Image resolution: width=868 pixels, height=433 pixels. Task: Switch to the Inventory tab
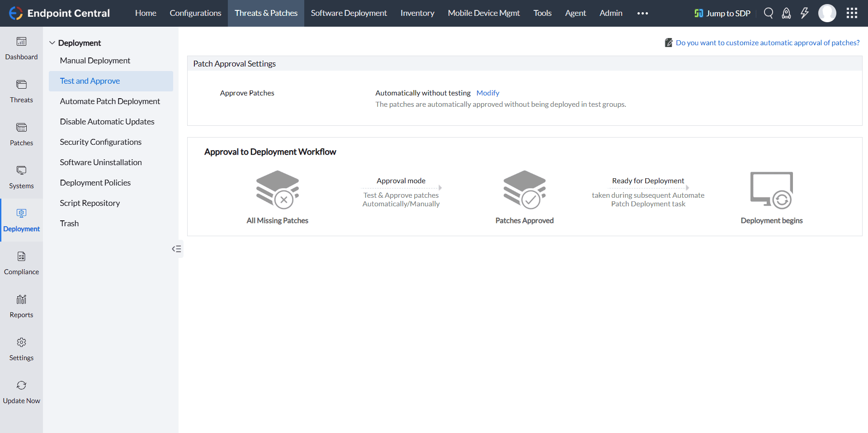(x=417, y=13)
